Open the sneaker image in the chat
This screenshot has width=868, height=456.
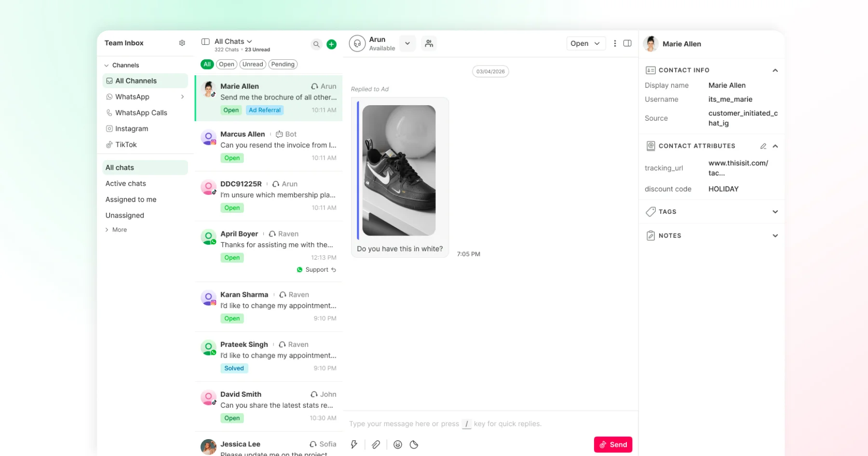399,170
